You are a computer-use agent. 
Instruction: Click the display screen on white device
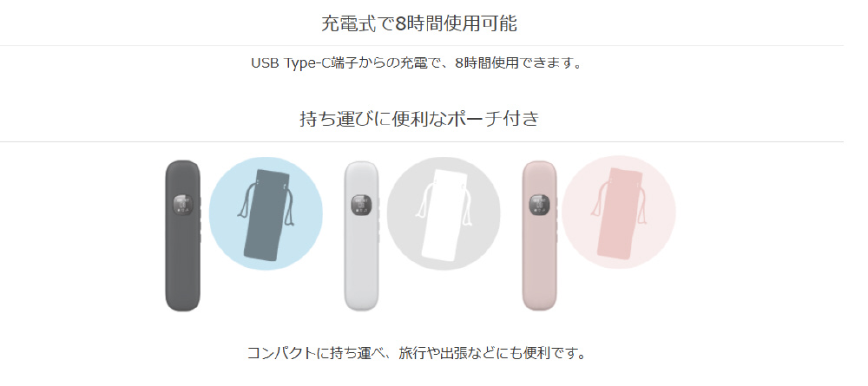click(x=361, y=205)
